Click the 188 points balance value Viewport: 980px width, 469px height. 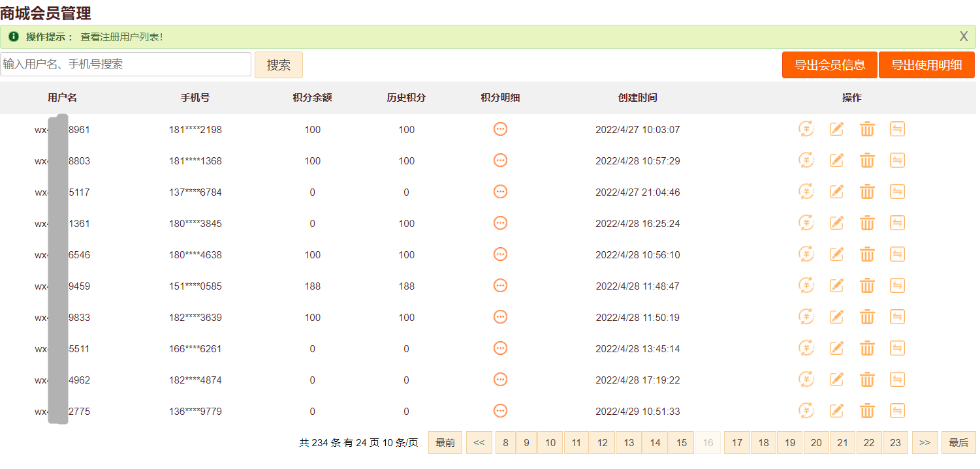pyautogui.click(x=312, y=286)
